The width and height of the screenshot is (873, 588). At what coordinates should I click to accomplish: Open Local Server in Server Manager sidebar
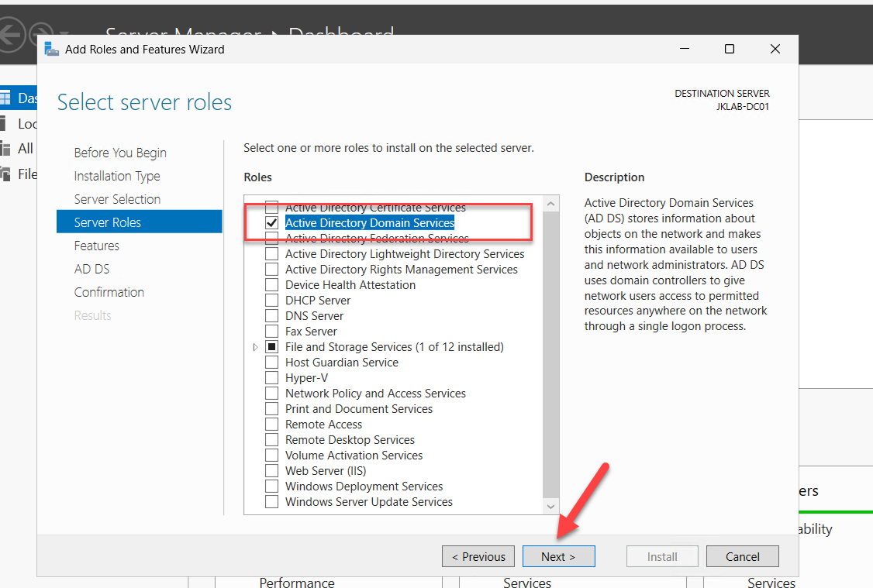click(19, 123)
